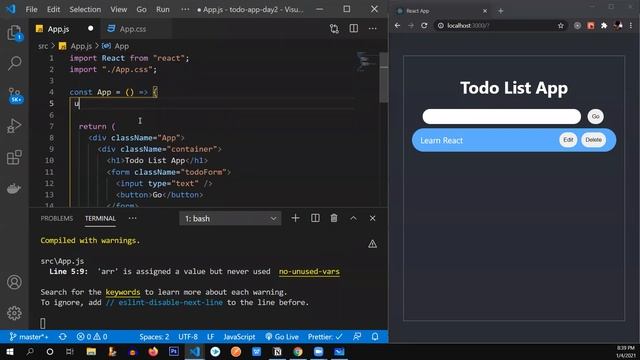Open the Edit menu
The width and height of the screenshot is (640, 360).
pyautogui.click(x=53, y=9)
